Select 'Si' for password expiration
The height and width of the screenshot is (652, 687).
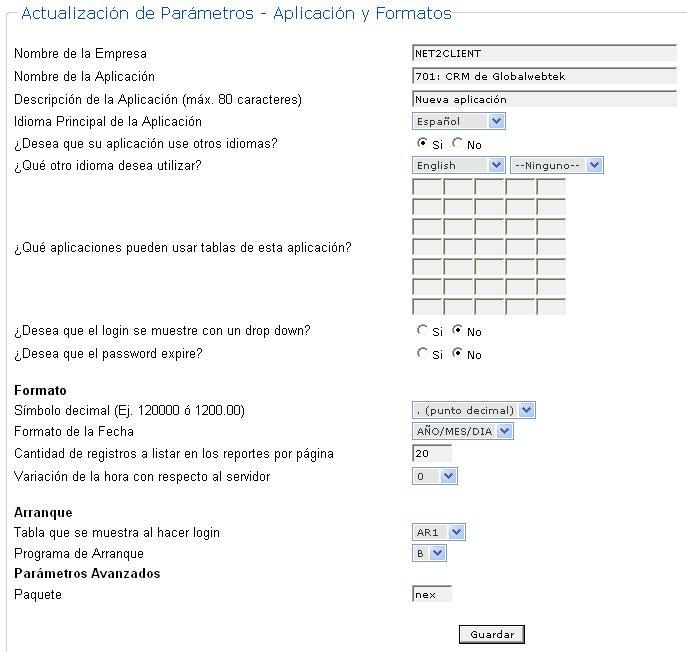(x=422, y=354)
